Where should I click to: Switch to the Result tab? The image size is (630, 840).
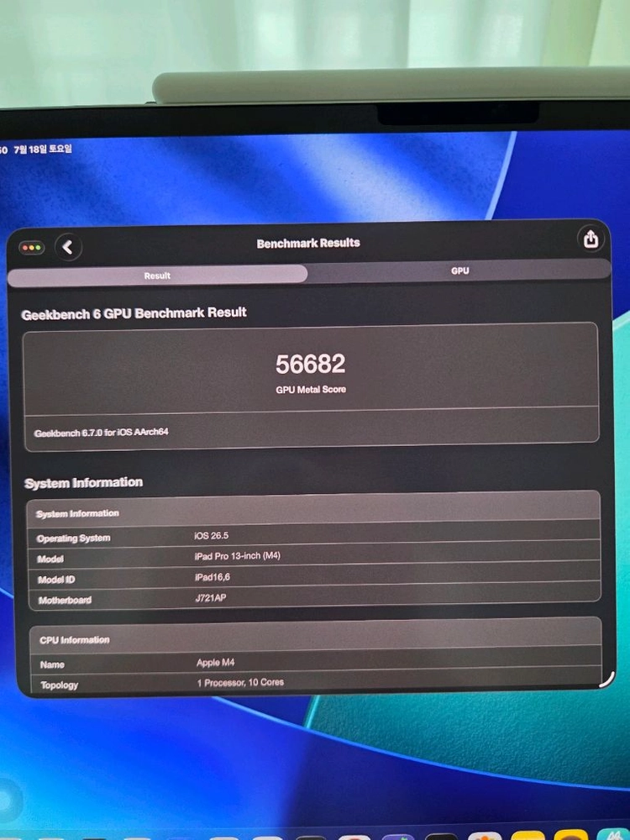point(158,276)
